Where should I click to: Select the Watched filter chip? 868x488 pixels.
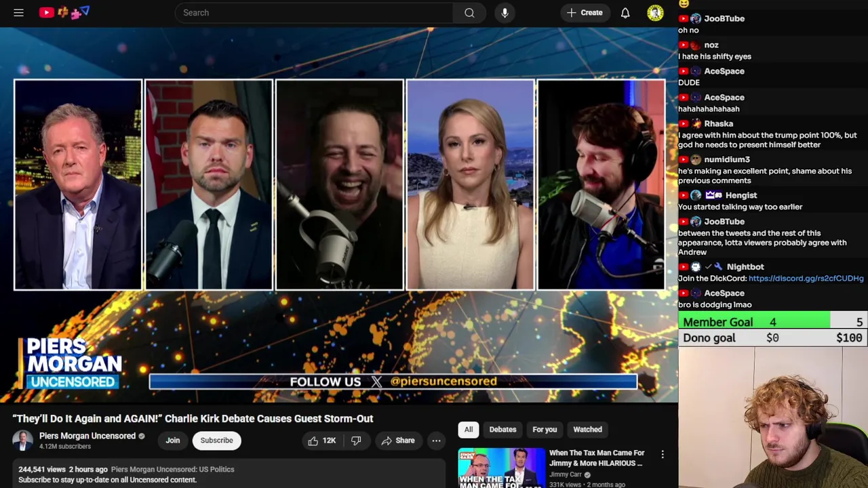click(587, 429)
